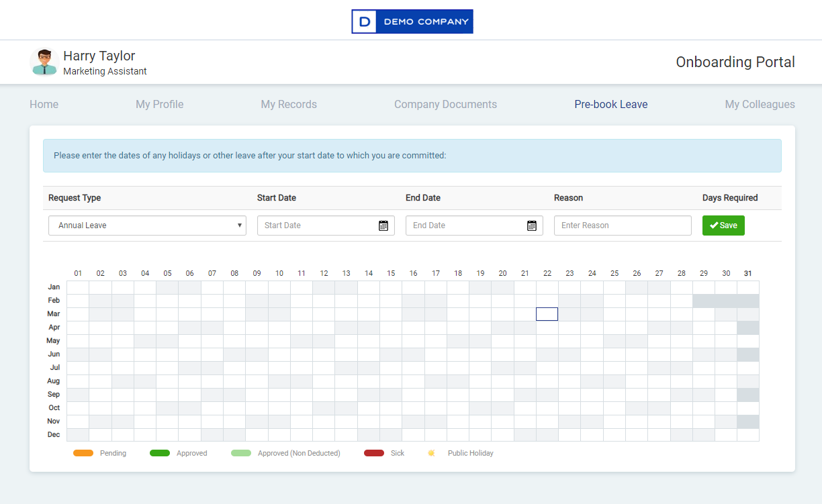Open the Company Documents section
822x504 pixels.
[x=445, y=104]
